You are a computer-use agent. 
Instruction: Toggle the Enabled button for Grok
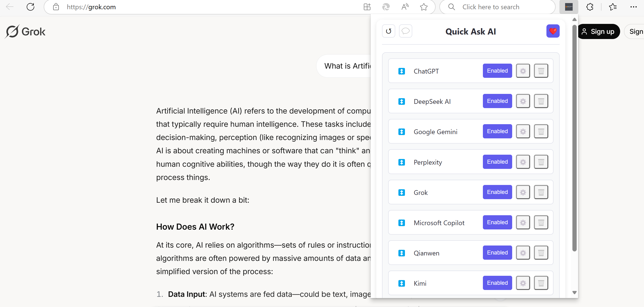point(497,192)
